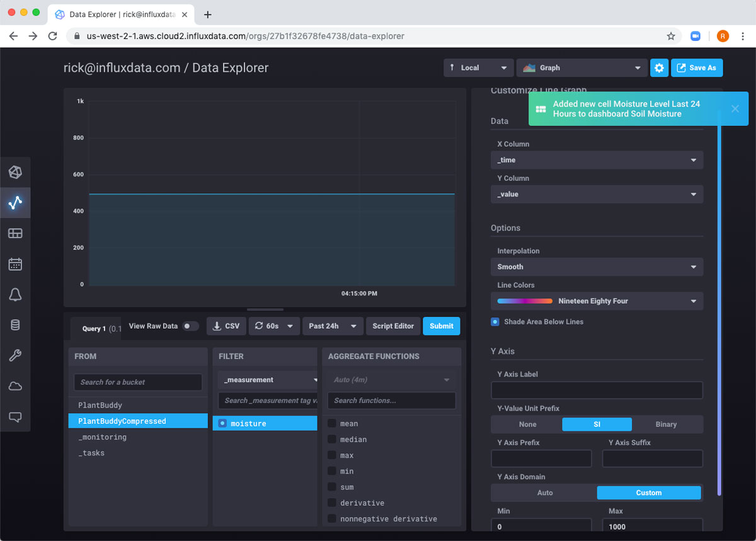Screen dimensions: 756x541
Task: Click the Submit button
Action: [x=441, y=326]
